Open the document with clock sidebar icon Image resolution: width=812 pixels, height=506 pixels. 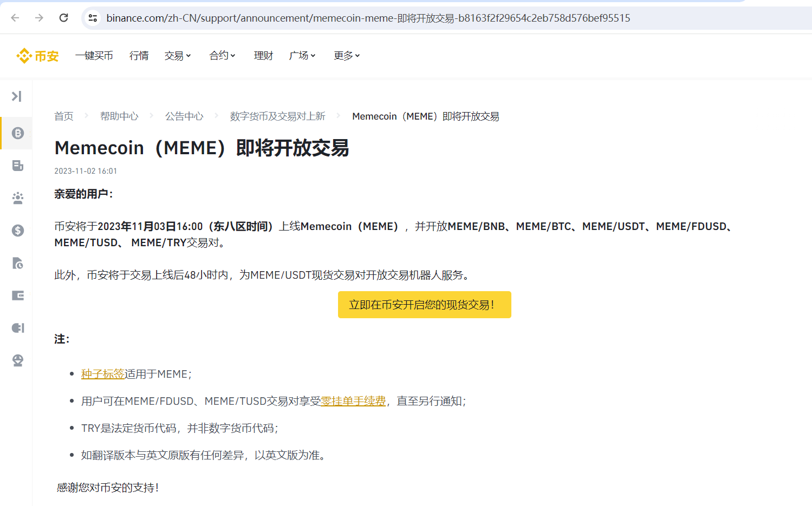coord(18,263)
